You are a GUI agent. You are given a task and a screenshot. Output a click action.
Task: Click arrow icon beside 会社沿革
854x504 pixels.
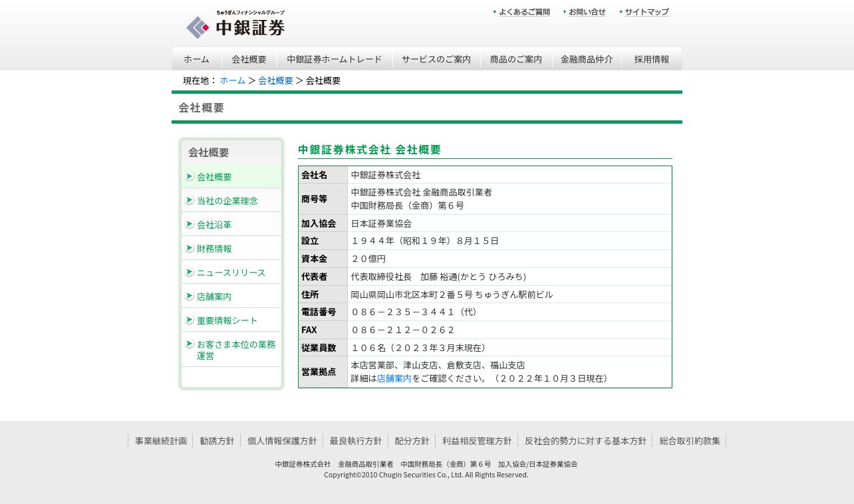[190, 224]
